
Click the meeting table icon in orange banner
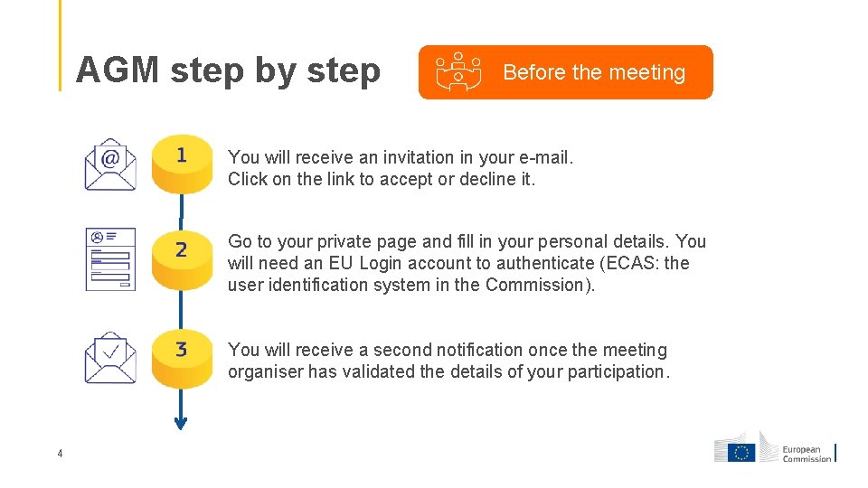[458, 72]
